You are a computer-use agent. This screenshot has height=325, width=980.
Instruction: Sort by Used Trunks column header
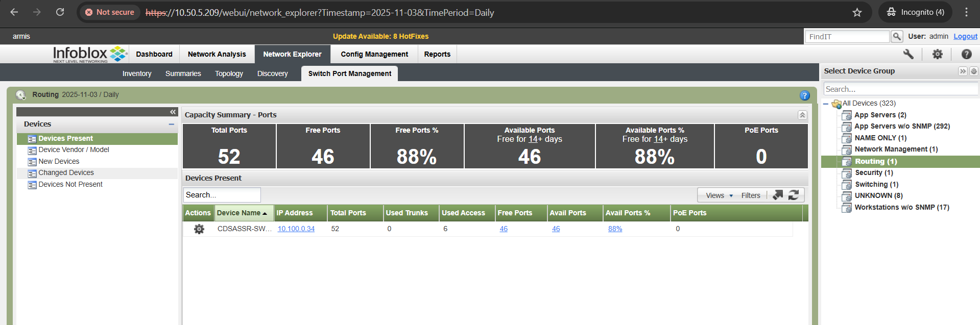pos(411,213)
